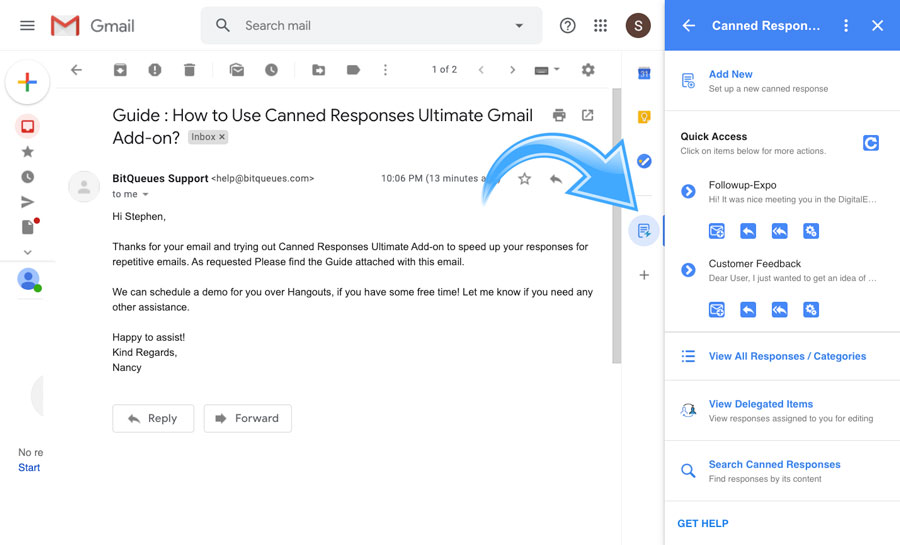900x545 pixels.
Task: Open the Google apps grid
Action: click(600, 25)
